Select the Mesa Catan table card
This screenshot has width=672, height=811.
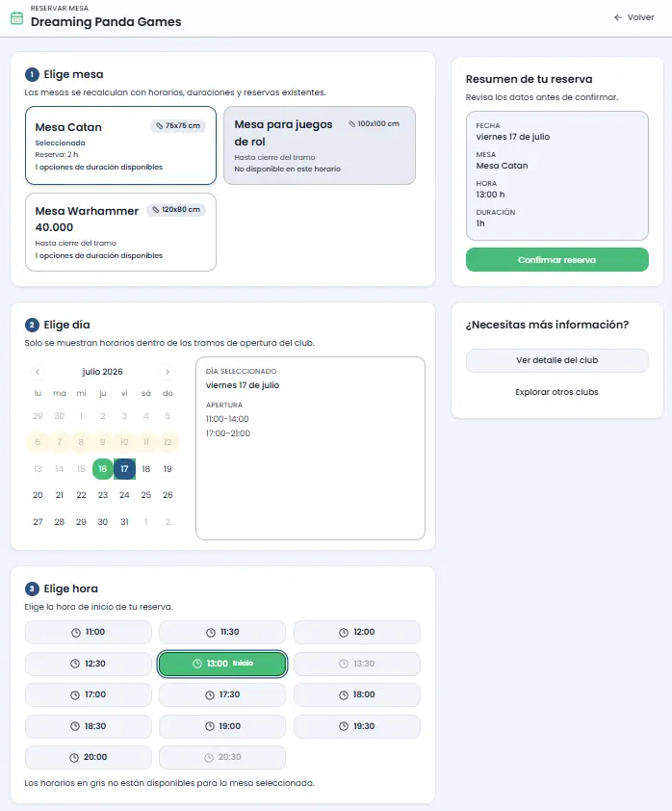pos(120,145)
